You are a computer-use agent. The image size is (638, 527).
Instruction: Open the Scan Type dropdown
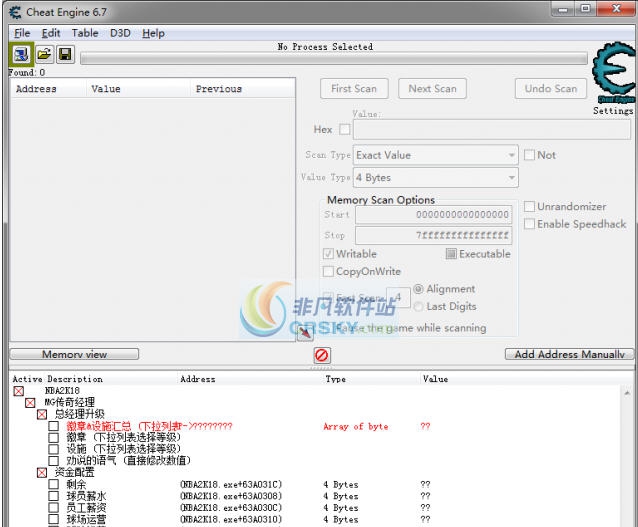[436, 155]
